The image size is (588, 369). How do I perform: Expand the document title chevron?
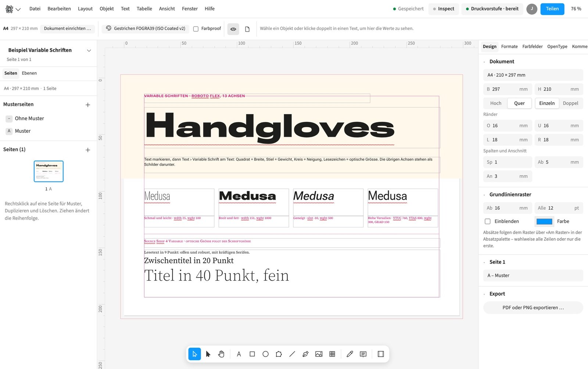89,50
